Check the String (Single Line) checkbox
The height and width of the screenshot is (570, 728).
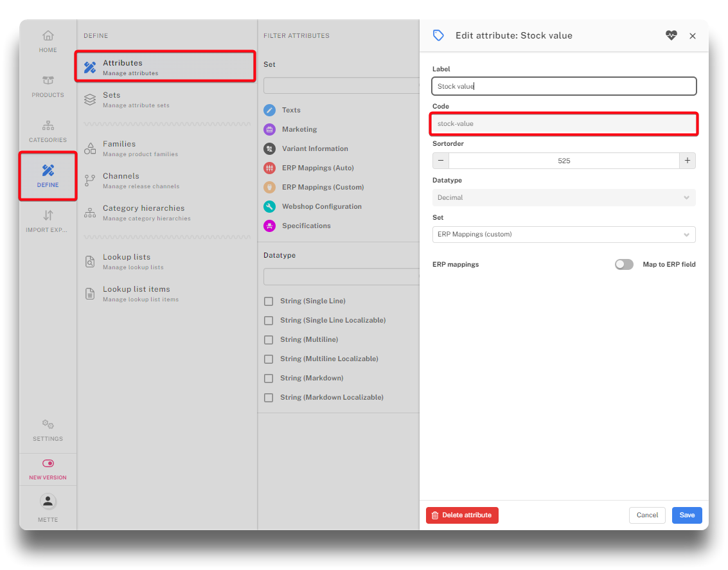[269, 301]
